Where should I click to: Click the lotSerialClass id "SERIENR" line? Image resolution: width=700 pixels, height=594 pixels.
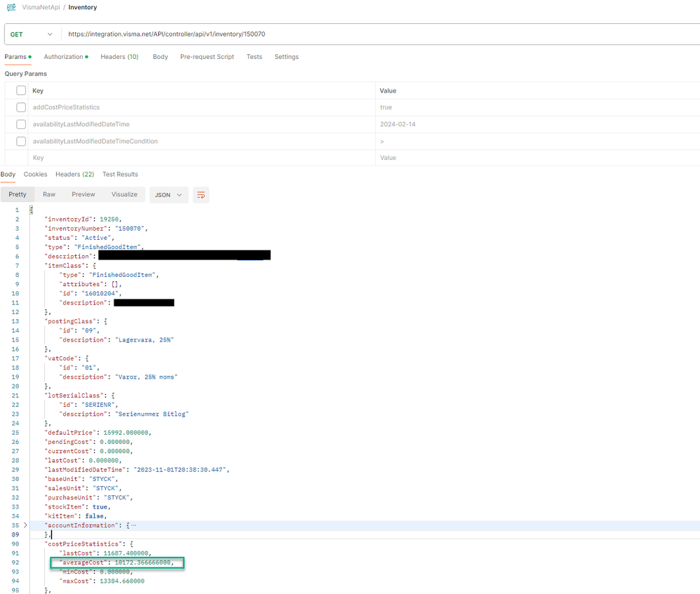click(x=89, y=405)
